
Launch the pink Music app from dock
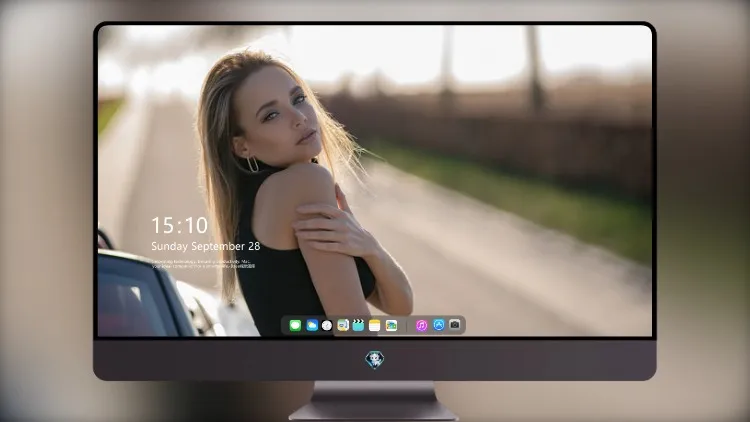coord(421,325)
